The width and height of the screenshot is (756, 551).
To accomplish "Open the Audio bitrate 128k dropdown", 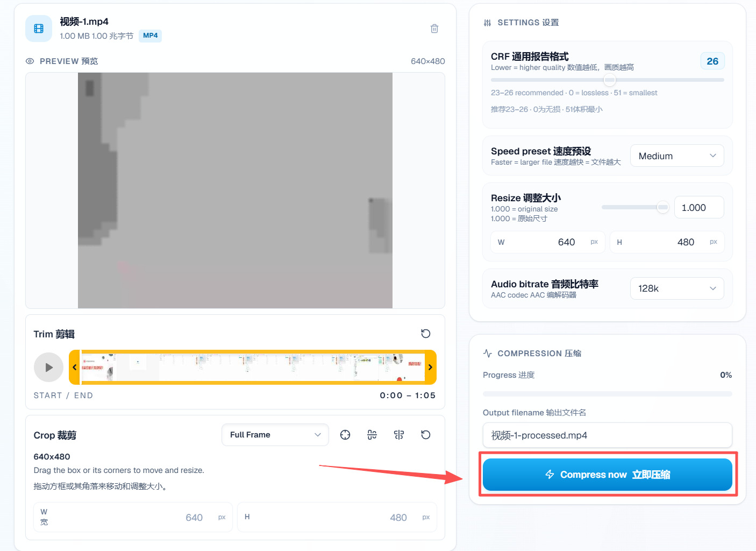I will click(x=677, y=288).
